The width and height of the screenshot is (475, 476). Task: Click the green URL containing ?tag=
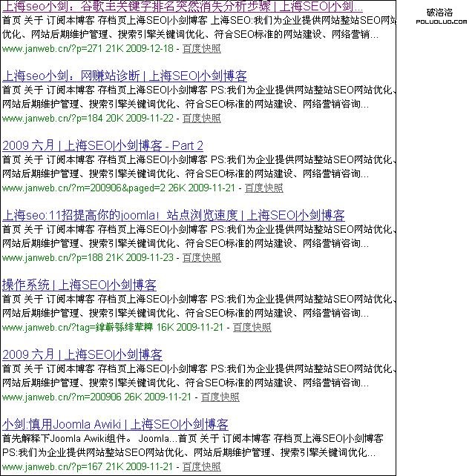coord(77,328)
